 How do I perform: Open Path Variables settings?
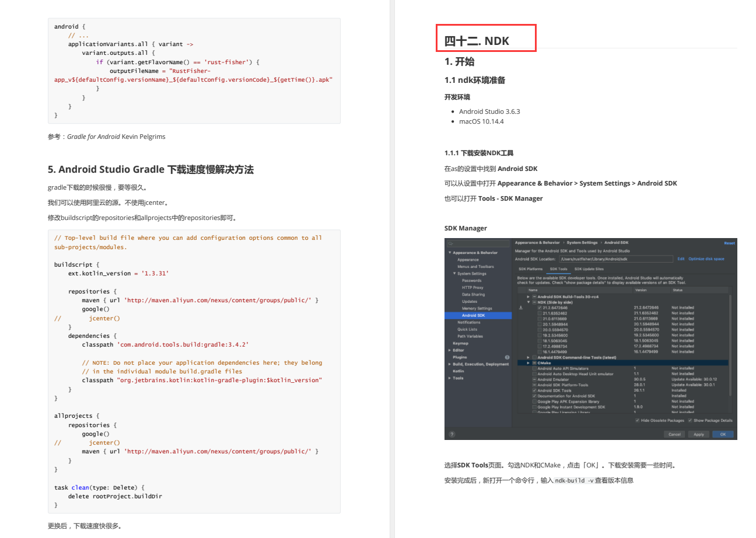tap(470, 336)
